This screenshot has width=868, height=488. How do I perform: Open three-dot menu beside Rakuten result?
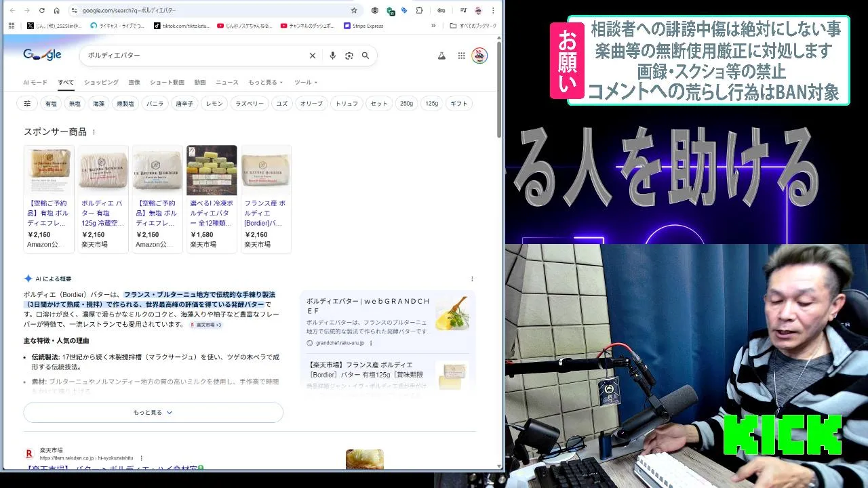141,458
